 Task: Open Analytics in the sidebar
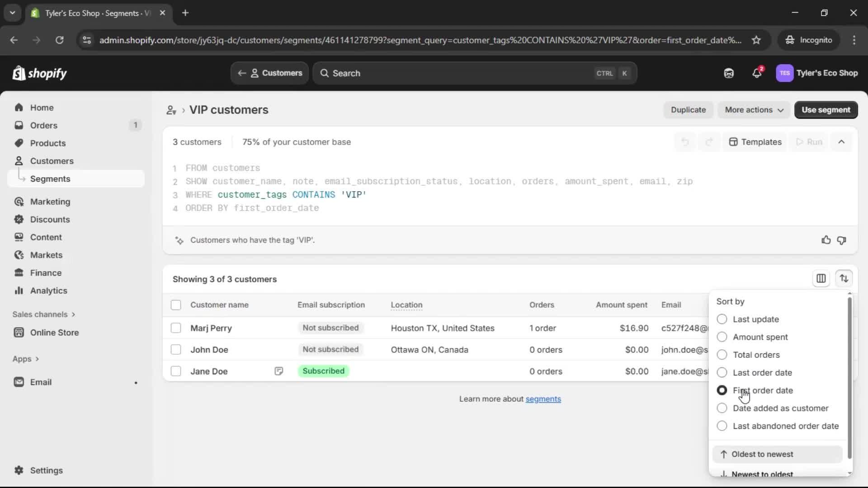tap(48, 291)
